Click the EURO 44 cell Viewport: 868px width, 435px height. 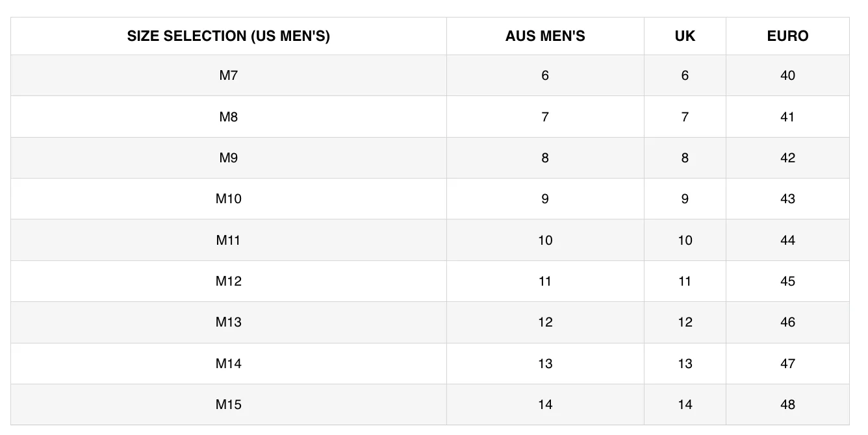(x=787, y=240)
